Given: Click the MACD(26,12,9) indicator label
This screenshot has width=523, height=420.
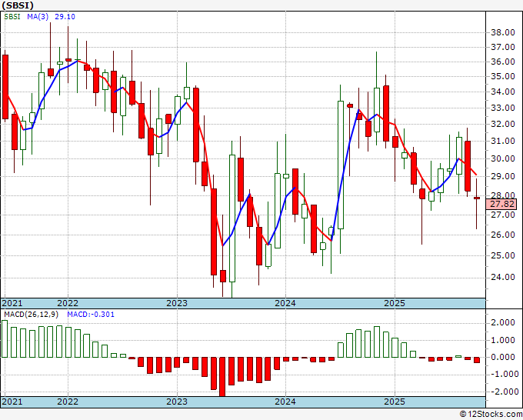Looking at the screenshot, I should tap(32, 315).
